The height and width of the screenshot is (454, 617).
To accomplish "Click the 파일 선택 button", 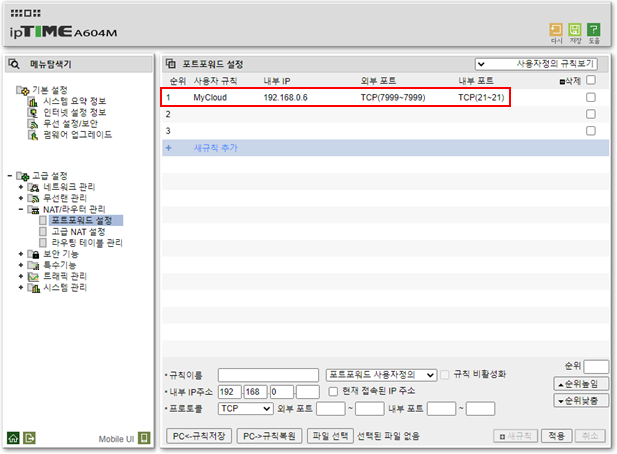I will tap(330, 436).
